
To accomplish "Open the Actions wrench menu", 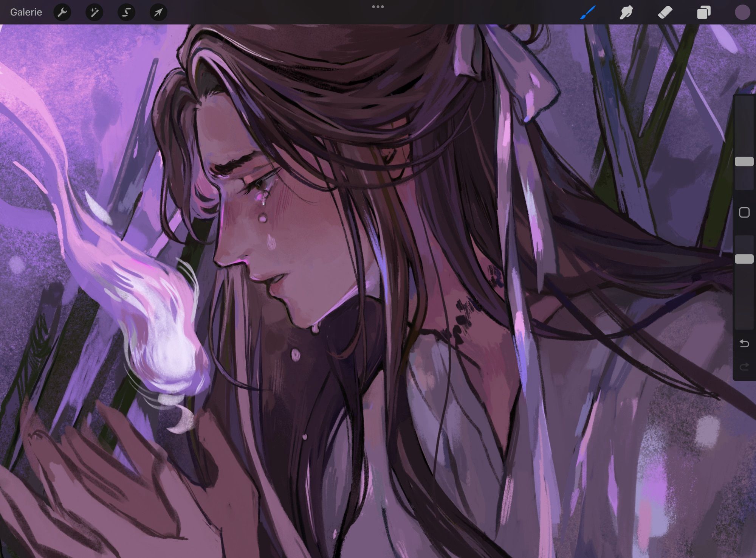I will pyautogui.click(x=62, y=12).
